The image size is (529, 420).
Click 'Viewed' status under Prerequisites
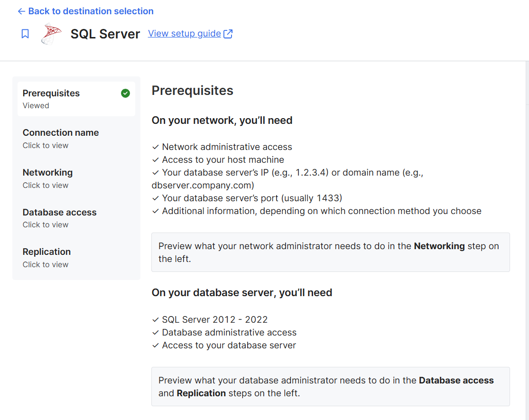[x=36, y=105]
